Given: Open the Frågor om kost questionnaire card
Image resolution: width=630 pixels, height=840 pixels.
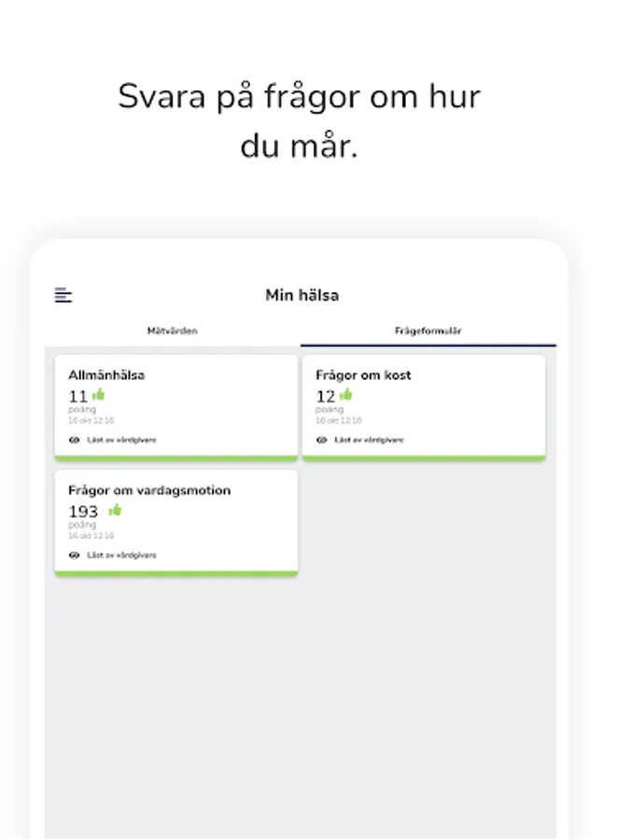Looking at the screenshot, I should 425,405.
